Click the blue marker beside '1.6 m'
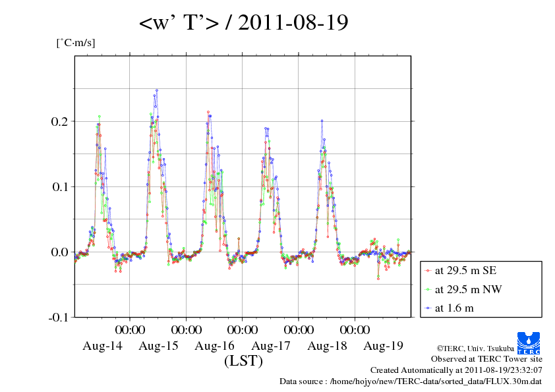 [428, 308]
